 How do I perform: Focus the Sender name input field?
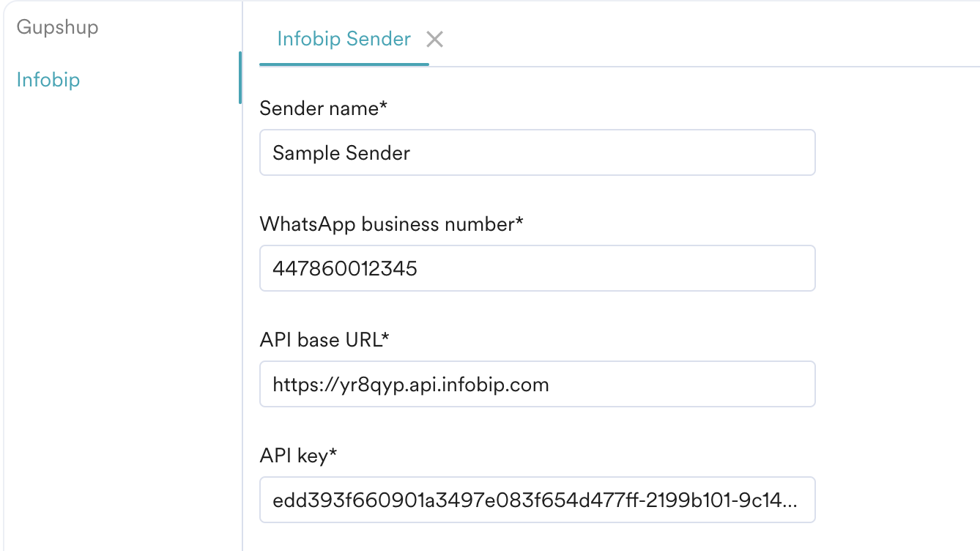[538, 152]
